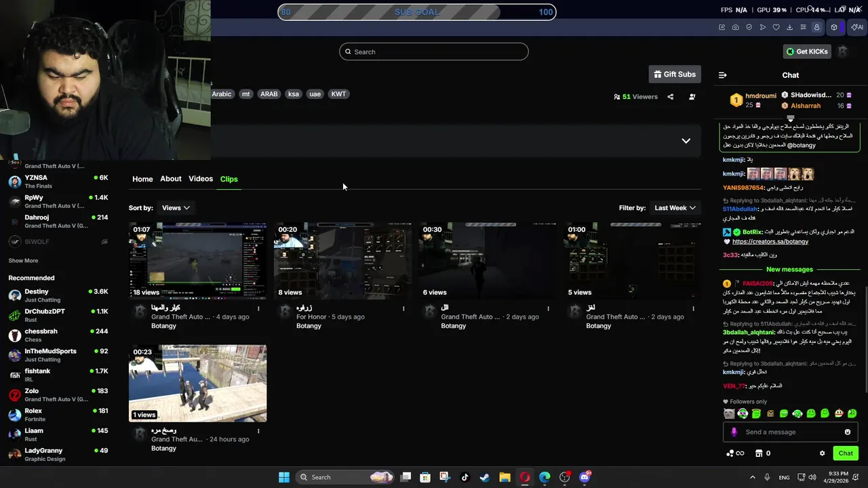Open the Filter by Last Week dropdown
Image resolution: width=868 pixels, height=488 pixels.
675,208
